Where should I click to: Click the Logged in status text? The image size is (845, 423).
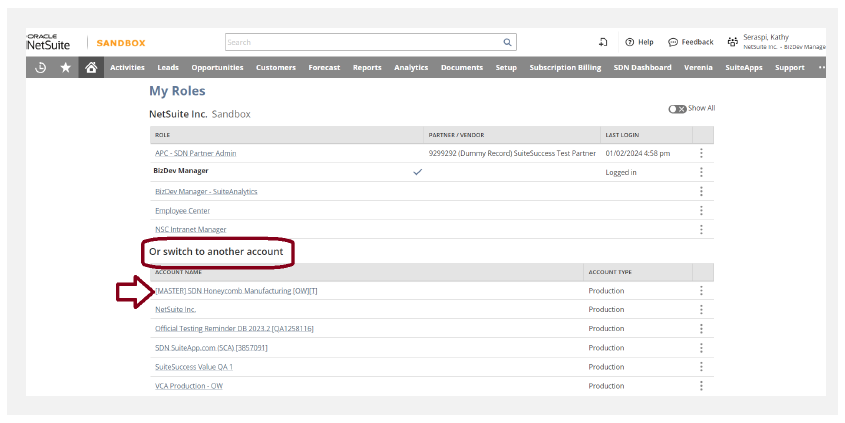point(621,172)
